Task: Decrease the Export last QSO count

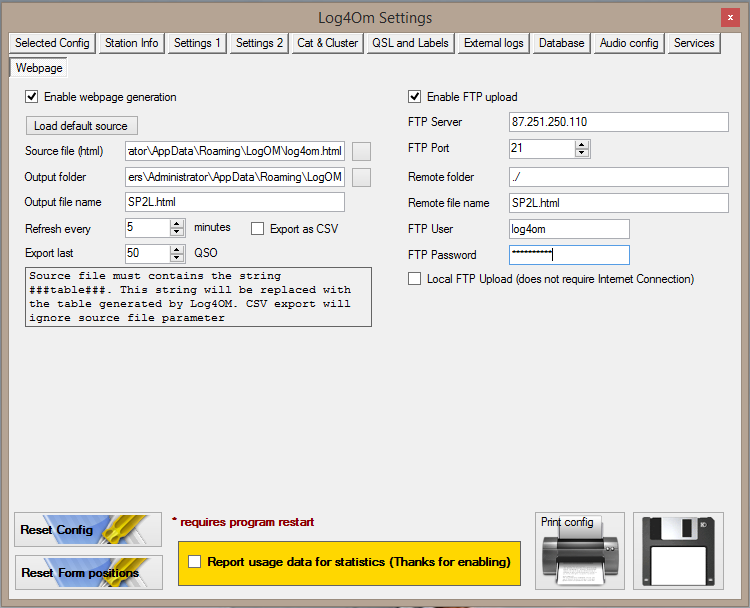Action: coord(177,258)
